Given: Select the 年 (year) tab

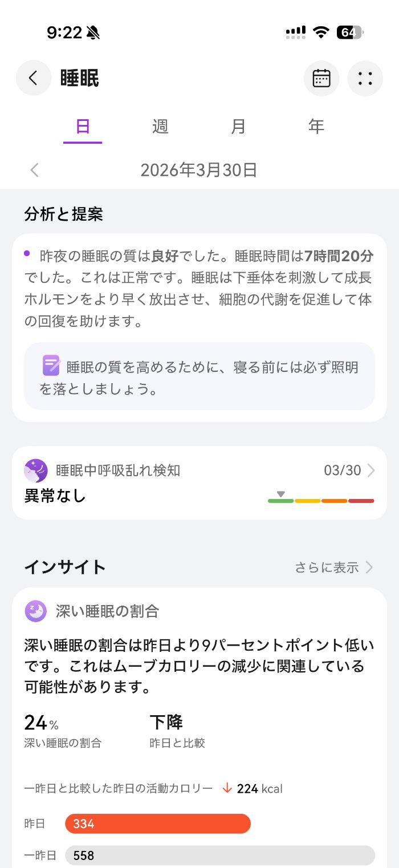Looking at the screenshot, I should (316, 126).
